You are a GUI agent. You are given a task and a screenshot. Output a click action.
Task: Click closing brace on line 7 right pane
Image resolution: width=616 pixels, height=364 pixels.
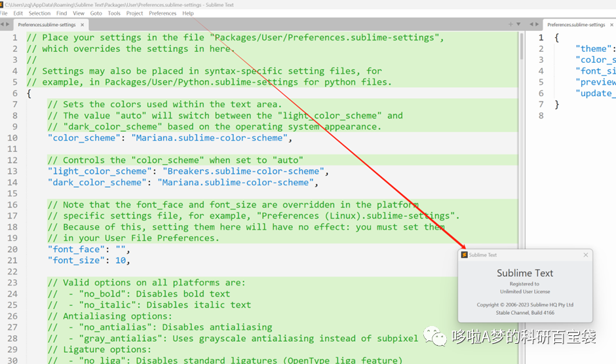pyautogui.click(x=556, y=105)
